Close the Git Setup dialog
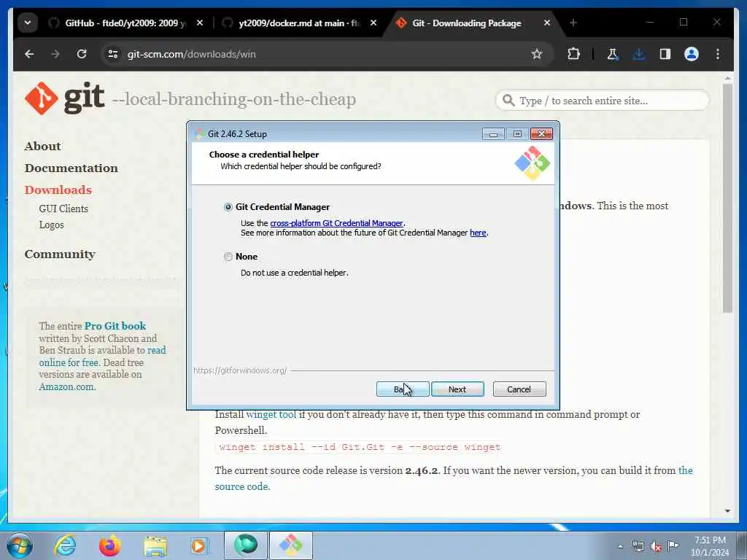The image size is (747, 560). pos(542,134)
